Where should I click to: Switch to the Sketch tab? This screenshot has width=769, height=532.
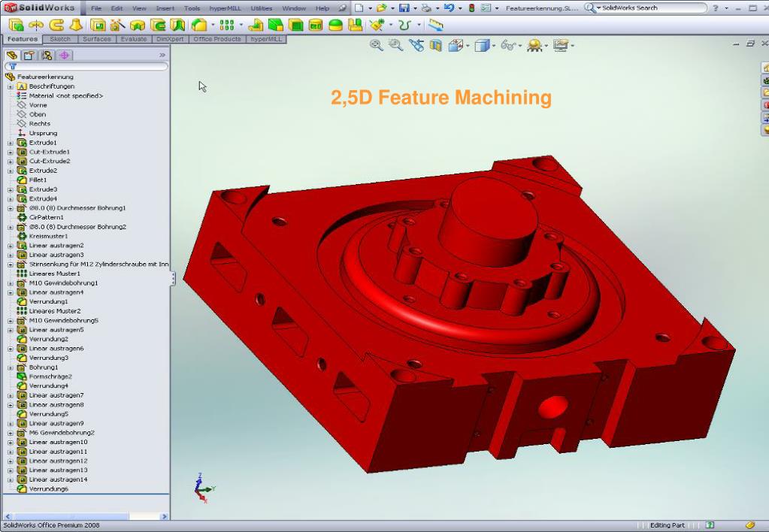(60, 39)
